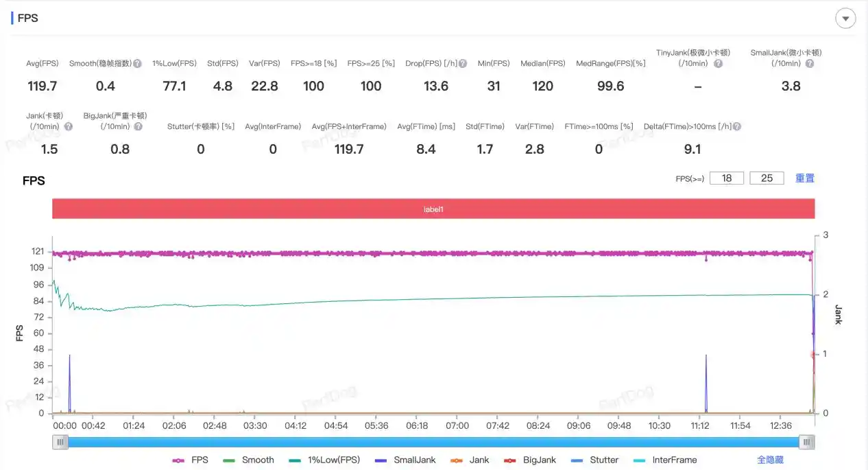Click help icon under SmallJank(微小卡顿)

pyautogui.click(x=810, y=64)
